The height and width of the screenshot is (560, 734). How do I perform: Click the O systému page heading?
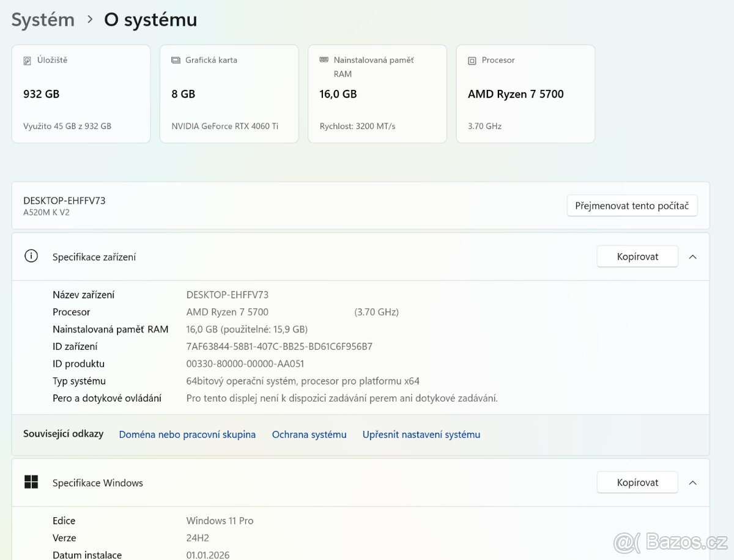click(150, 20)
